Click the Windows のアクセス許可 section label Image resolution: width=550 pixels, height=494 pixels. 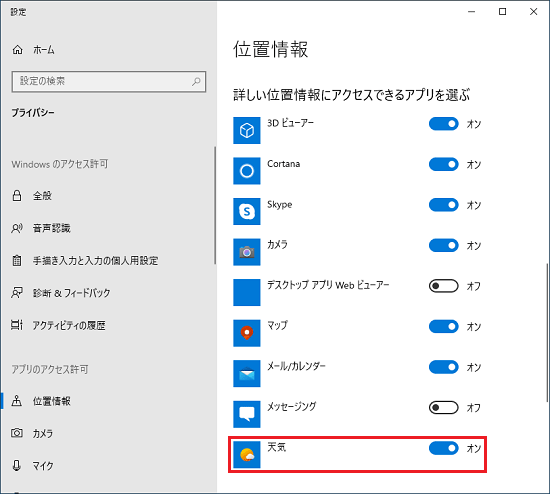coord(60,164)
